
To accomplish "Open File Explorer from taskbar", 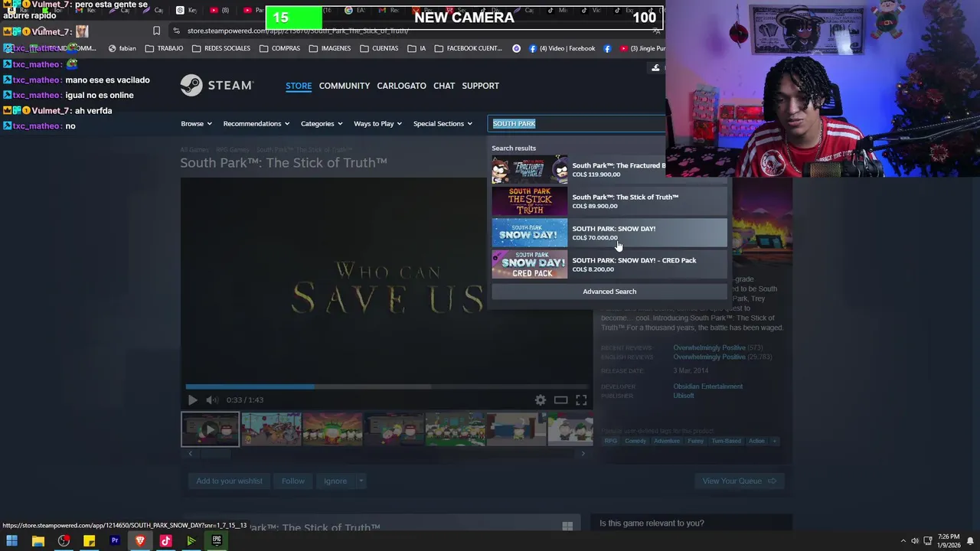I will pos(38,541).
